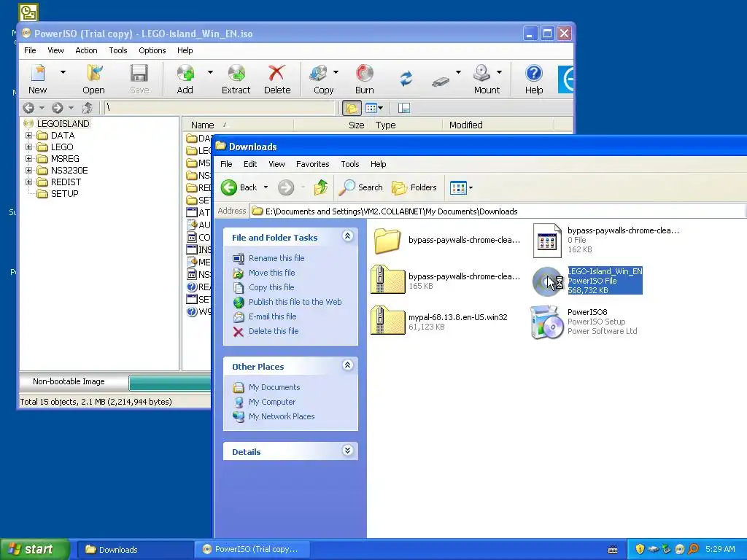The image size is (747, 560).
Task: Open dropdown arrow next to Add
Action: point(210,72)
